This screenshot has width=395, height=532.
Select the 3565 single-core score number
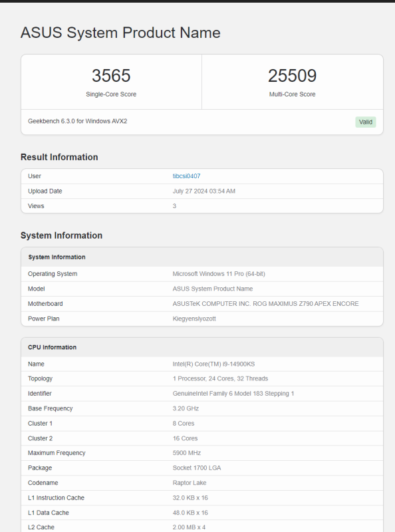111,75
